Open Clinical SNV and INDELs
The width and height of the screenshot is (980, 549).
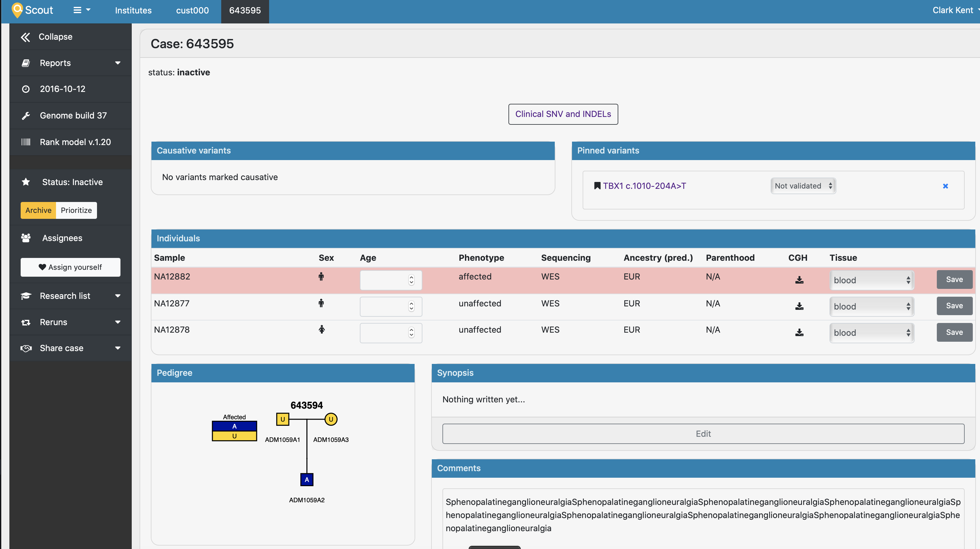click(563, 114)
